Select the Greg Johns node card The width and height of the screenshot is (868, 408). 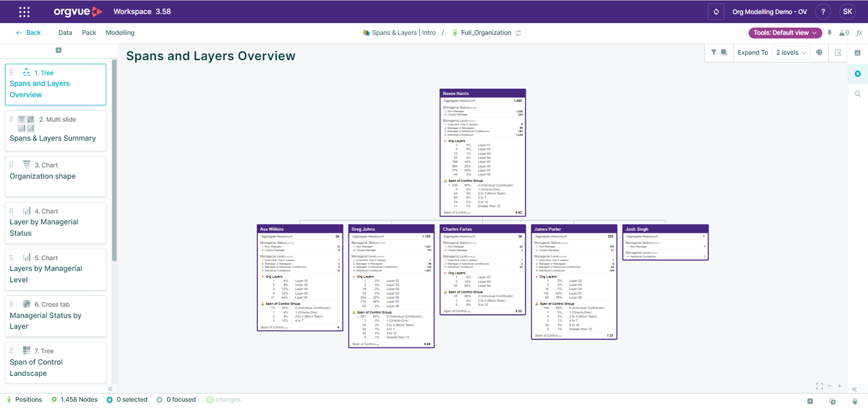(x=391, y=286)
